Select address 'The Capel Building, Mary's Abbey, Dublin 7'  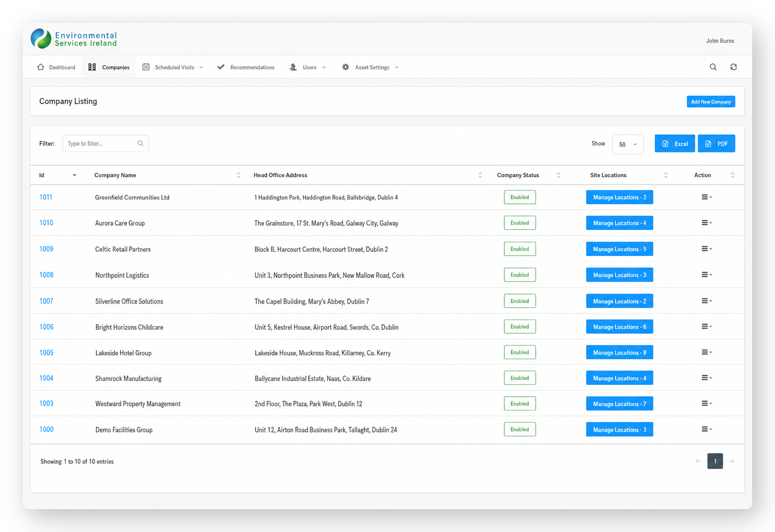(x=312, y=302)
